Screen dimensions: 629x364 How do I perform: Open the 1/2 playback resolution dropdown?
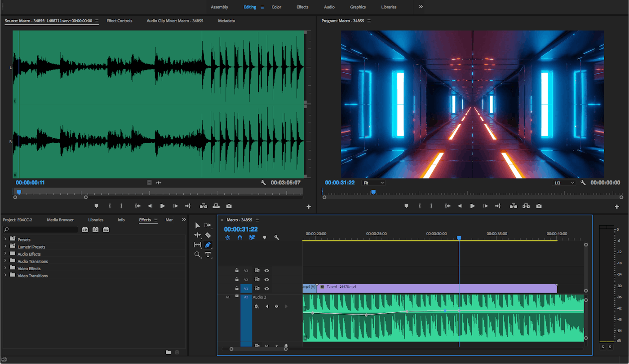pyautogui.click(x=564, y=183)
